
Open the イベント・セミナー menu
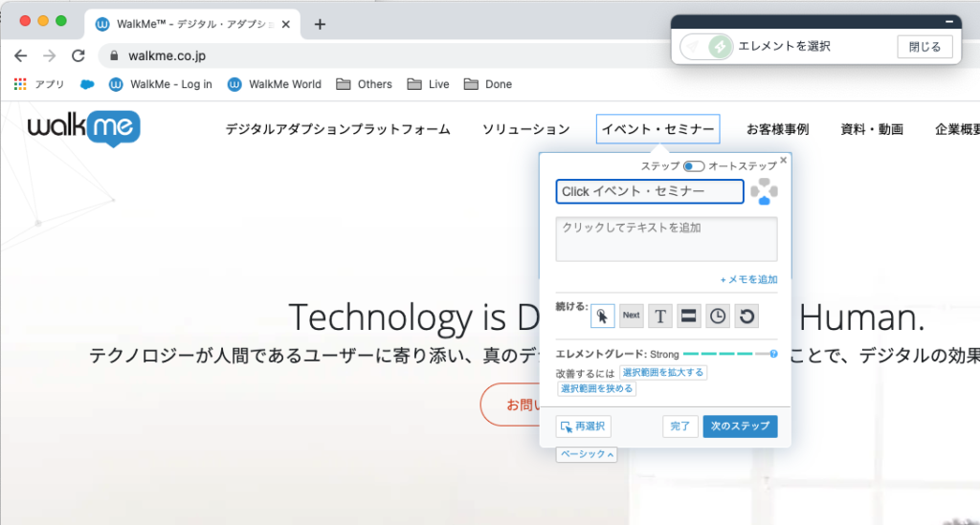coord(658,129)
